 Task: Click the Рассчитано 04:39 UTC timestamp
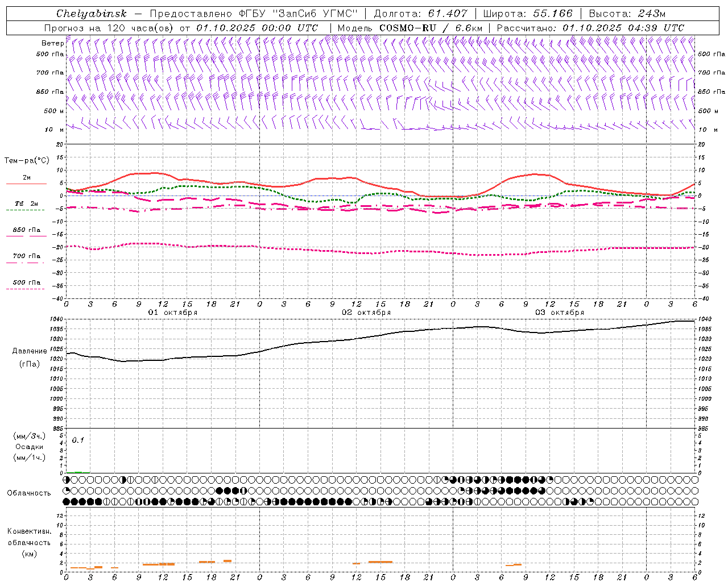click(590, 28)
